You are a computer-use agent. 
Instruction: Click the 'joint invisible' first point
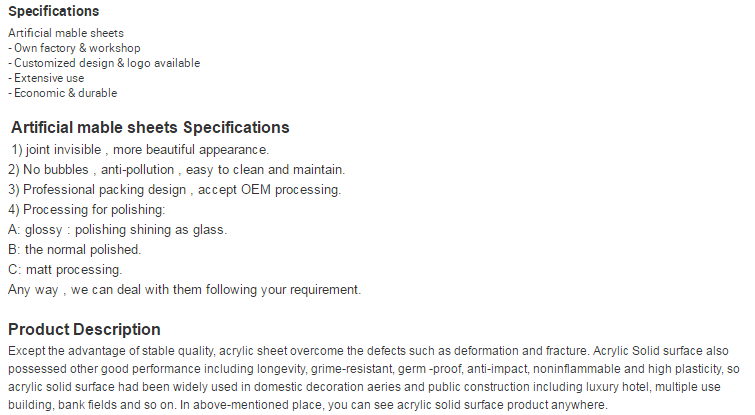point(140,150)
